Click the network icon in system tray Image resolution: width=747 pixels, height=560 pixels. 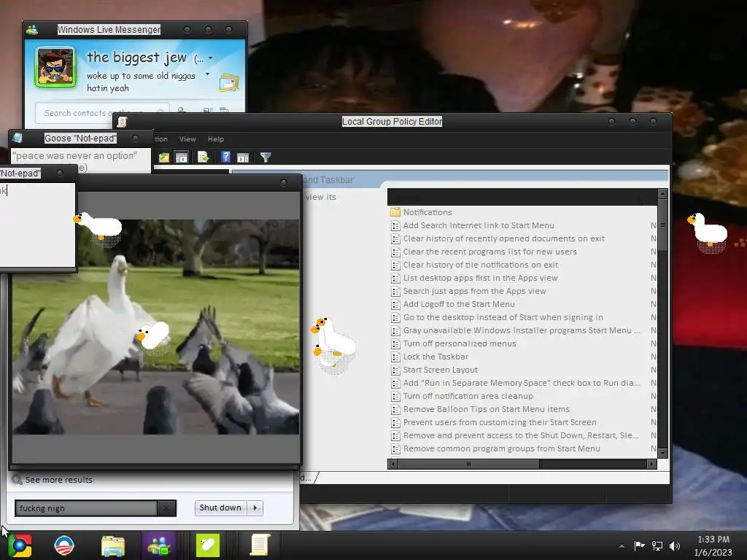coord(657,545)
